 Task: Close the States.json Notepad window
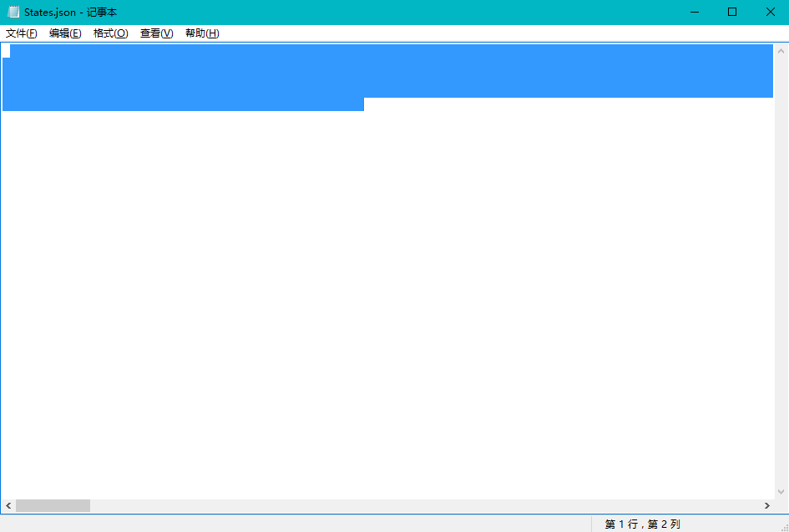[x=771, y=12]
